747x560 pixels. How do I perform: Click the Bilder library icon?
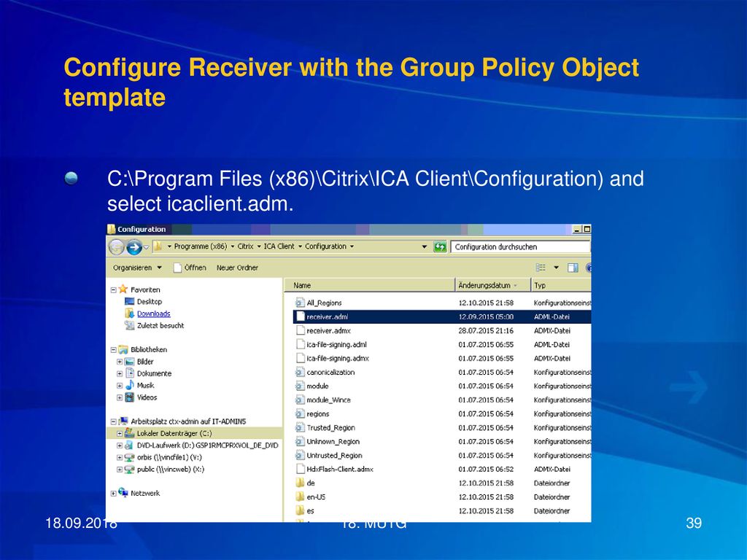(130, 362)
